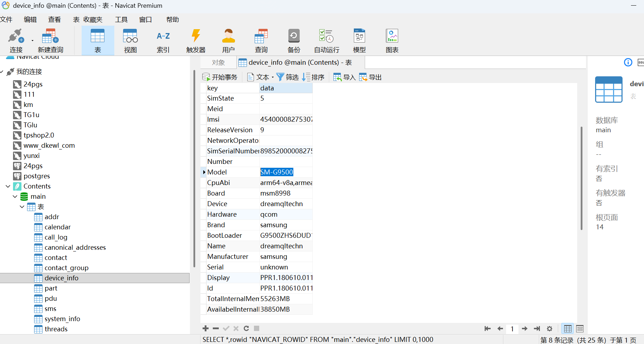
Task: Select the contact_group table
Action: (66, 268)
